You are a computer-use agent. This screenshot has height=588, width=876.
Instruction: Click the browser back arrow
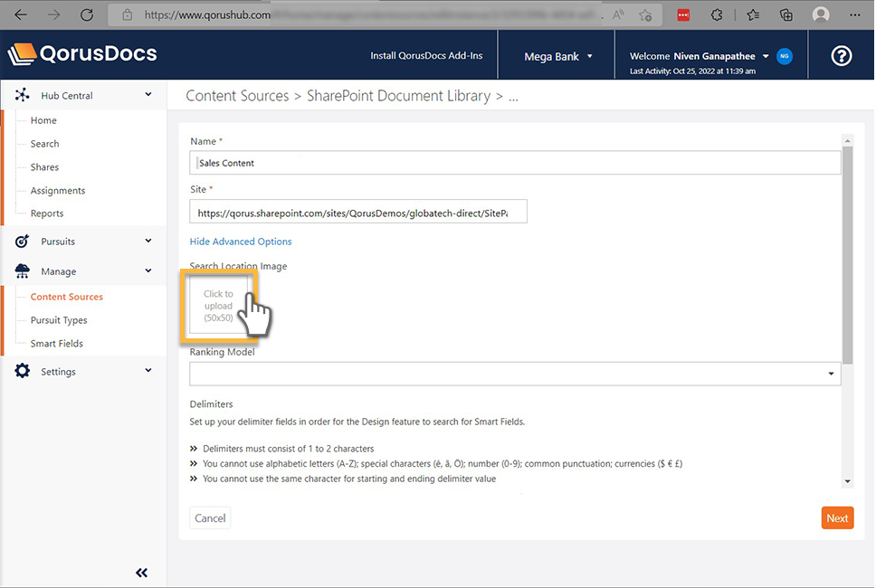coord(20,14)
